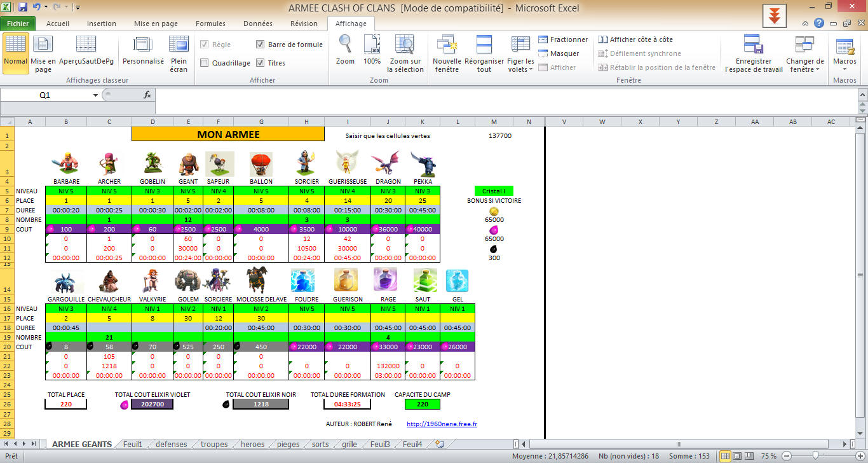Click the green Cristal I cell
Screen dimensions: 868x463
(494, 191)
